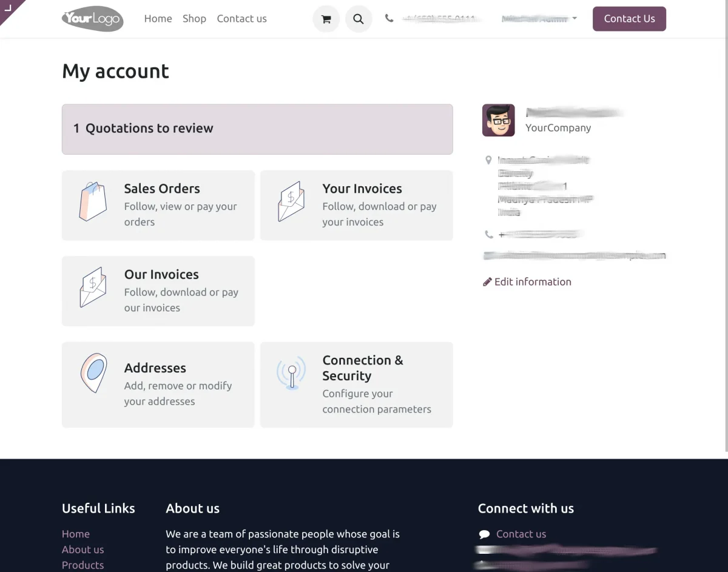Open the Shop menu item

tap(194, 19)
